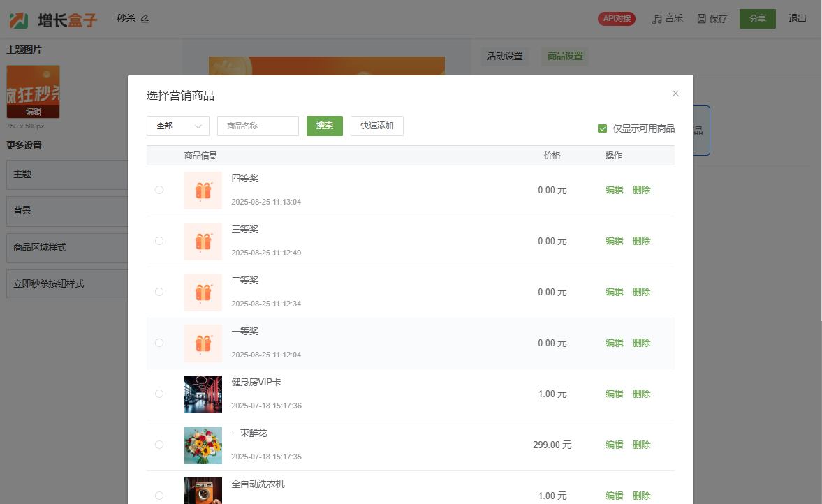Click the 增长盒子 logo icon
The image size is (822, 504).
(19, 20)
